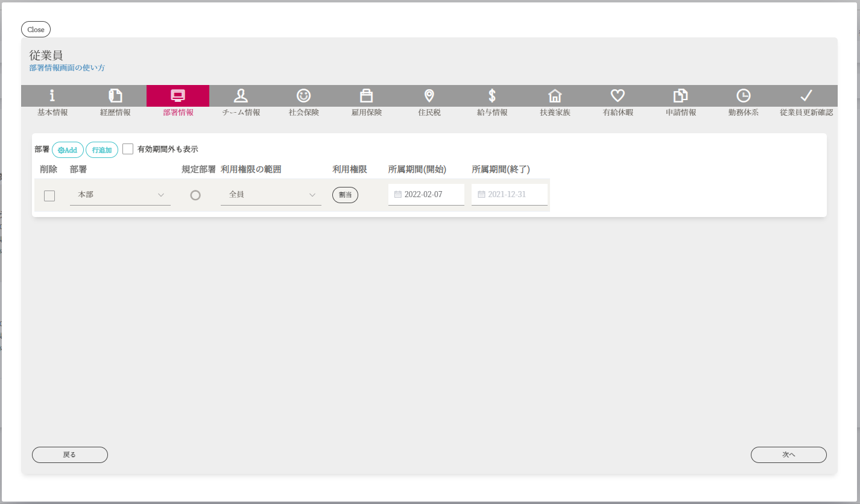Go to 従業員更新確認 tab label
This screenshot has width=860, height=504.
pyautogui.click(x=806, y=113)
